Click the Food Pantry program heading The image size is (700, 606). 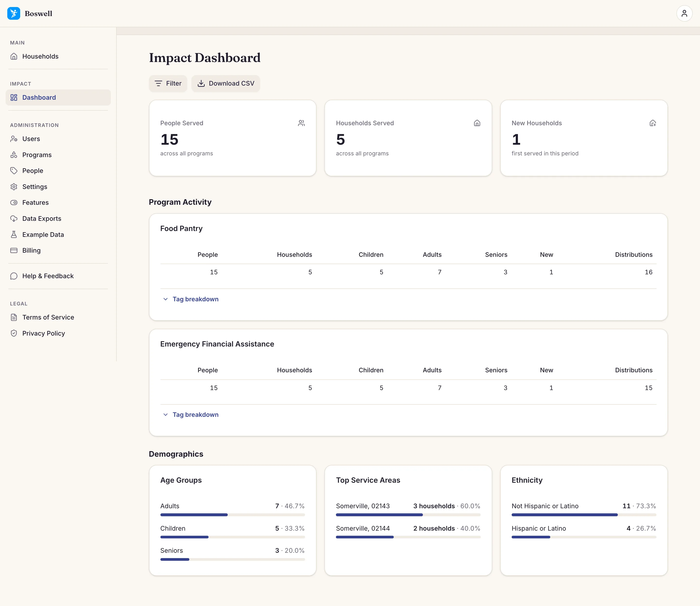click(x=182, y=229)
